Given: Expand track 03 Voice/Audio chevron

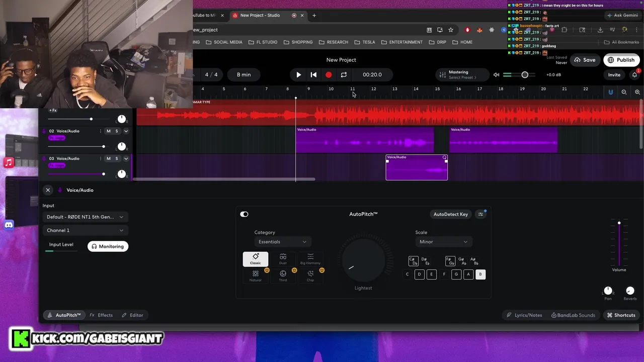Looking at the screenshot, I should point(126,158).
